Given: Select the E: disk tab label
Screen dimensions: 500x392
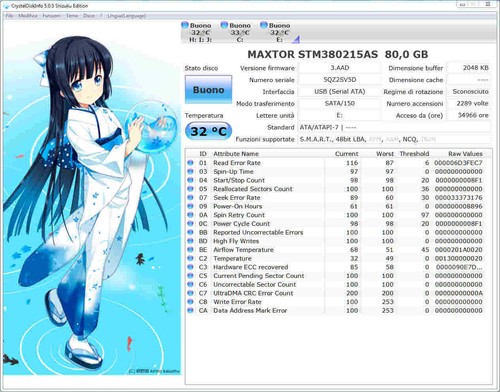Looking at the screenshot, I should click(279, 40).
